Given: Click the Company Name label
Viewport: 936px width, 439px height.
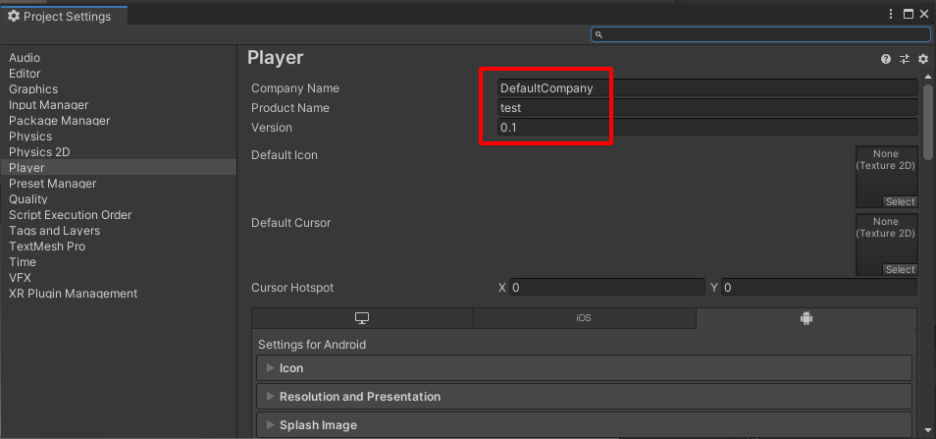Looking at the screenshot, I should (x=295, y=88).
